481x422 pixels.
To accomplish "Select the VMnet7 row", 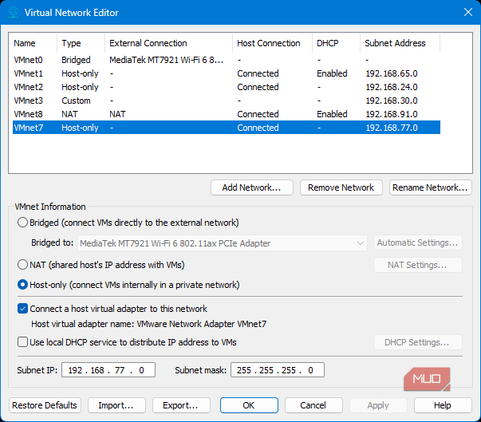I will click(226, 128).
